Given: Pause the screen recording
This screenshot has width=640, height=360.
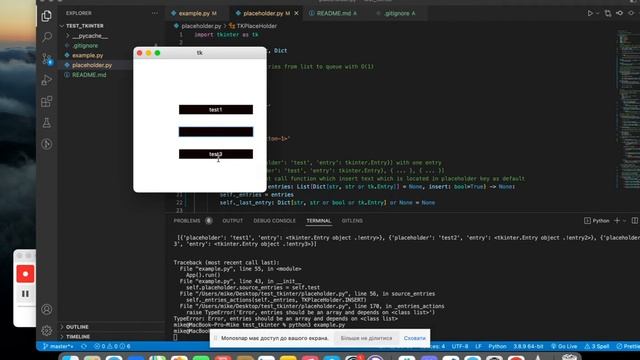Looking at the screenshot, I should (x=25, y=294).
